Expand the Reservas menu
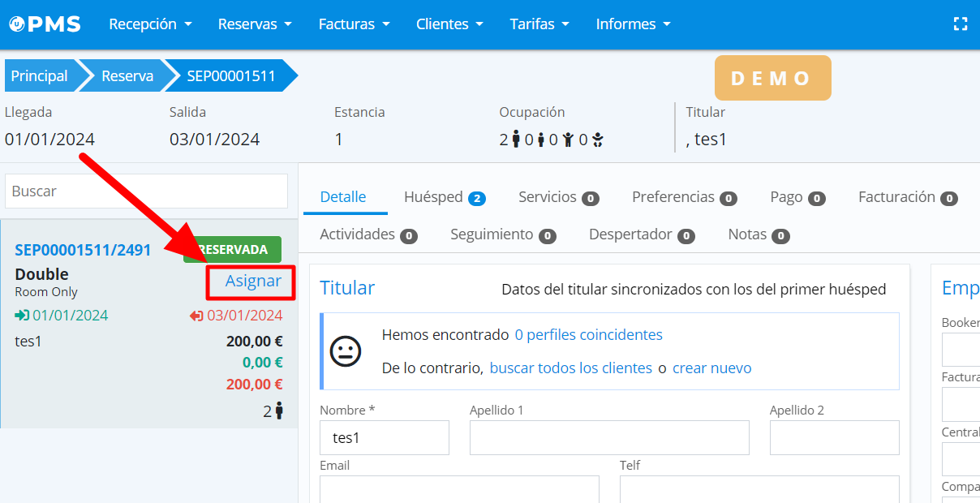 point(255,24)
